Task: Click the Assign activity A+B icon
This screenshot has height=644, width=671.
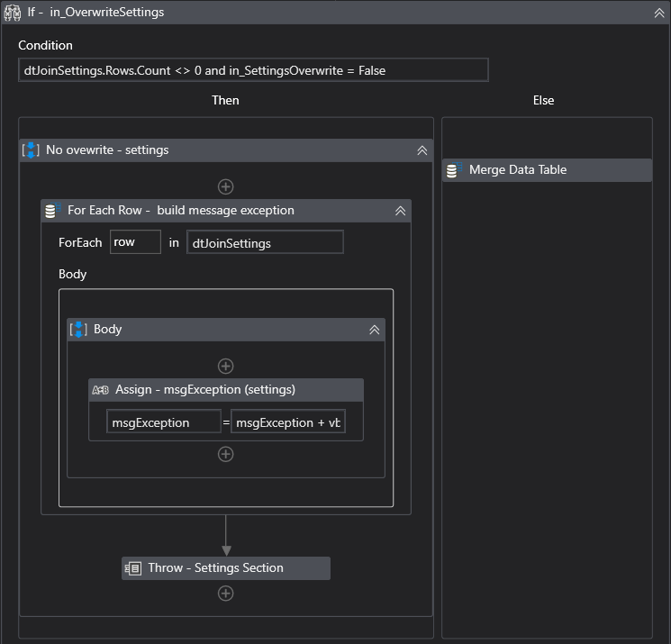Action: [100, 390]
